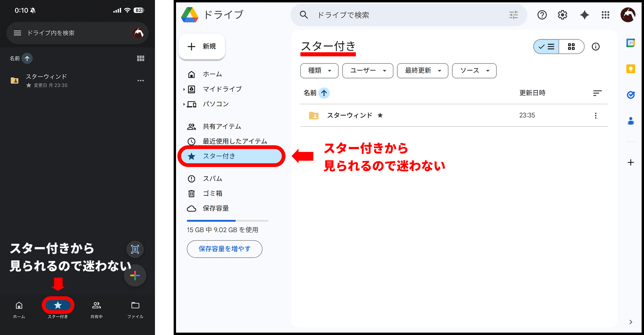
Task: Toggle name sort direction arrow on desktop
Action: point(324,93)
